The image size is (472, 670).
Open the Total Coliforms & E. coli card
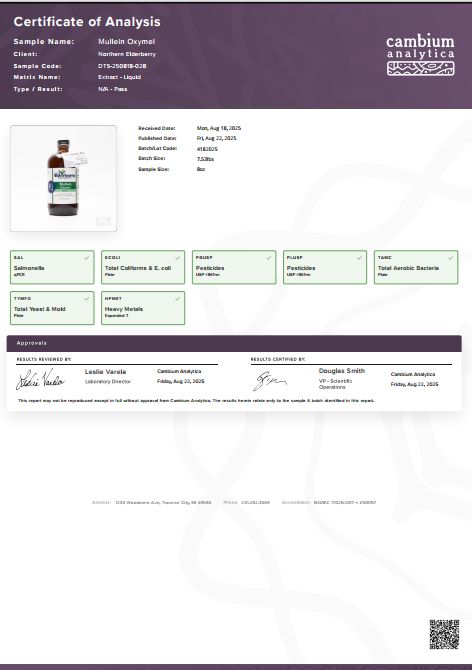tap(143, 267)
